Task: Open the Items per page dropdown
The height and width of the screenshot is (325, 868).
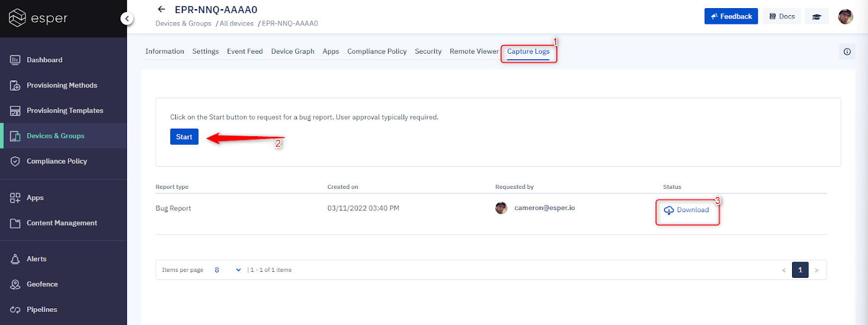Action: (228, 270)
